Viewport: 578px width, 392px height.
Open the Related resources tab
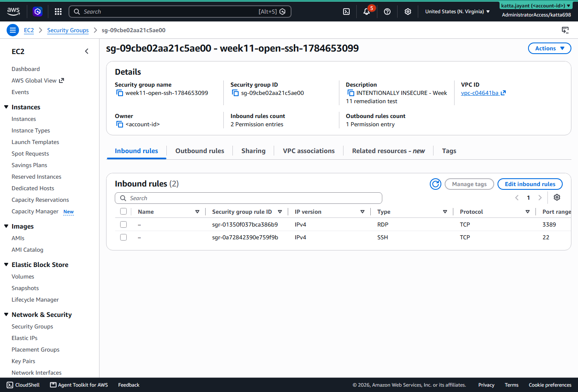(388, 151)
